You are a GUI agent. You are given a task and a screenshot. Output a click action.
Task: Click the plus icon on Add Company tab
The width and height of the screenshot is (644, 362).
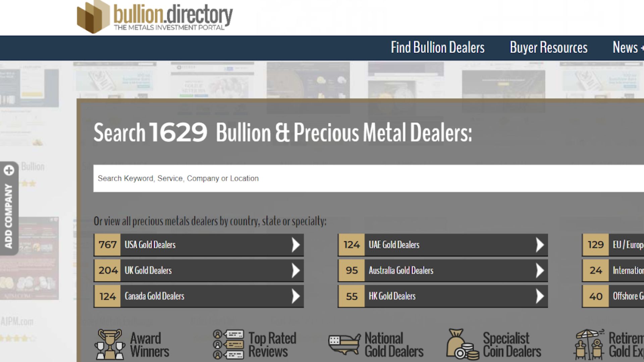pyautogui.click(x=9, y=171)
